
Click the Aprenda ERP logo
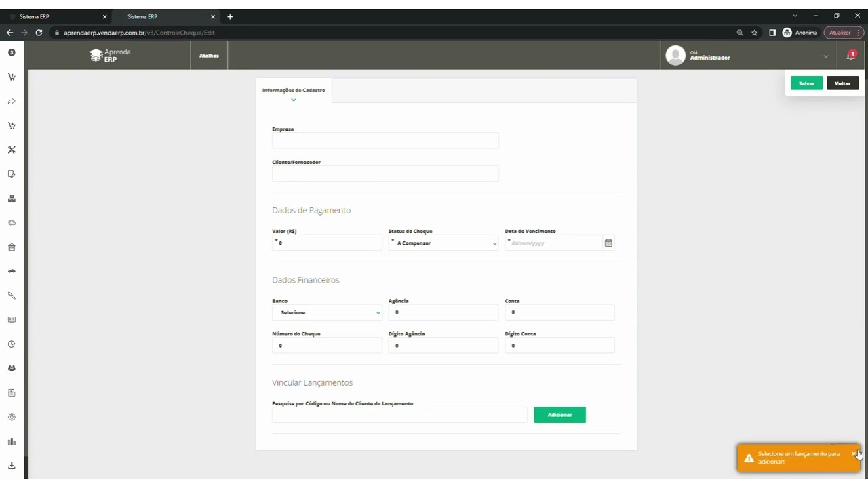tap(110, 56)
